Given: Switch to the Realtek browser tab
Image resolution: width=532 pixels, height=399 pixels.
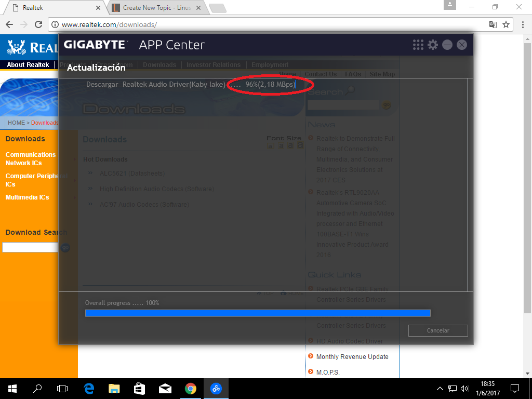Looking at the screenshot, I should [54, 7].
